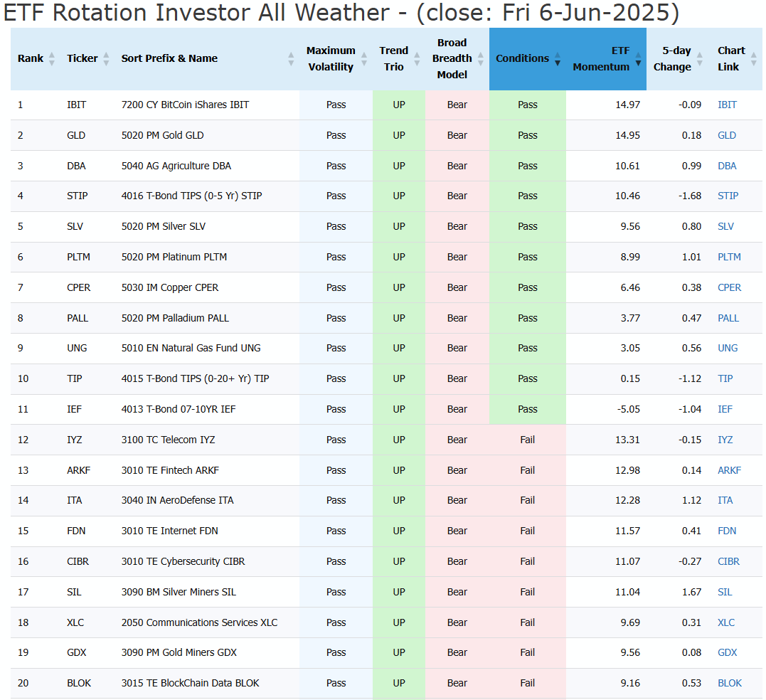
Task: Sort by ETF Momentum column header
Action: [606, 58]
